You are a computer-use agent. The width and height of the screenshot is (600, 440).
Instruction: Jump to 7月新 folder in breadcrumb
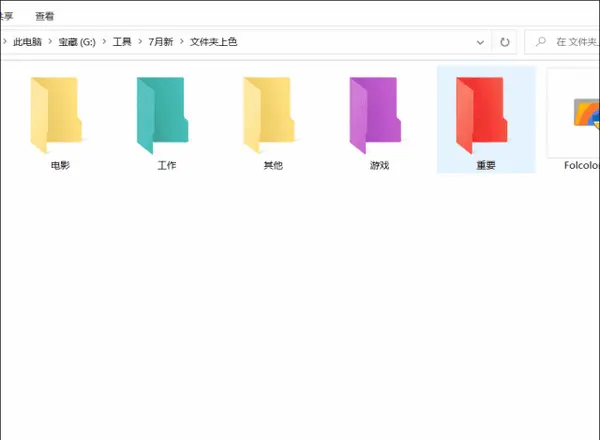tap(161, 42)
